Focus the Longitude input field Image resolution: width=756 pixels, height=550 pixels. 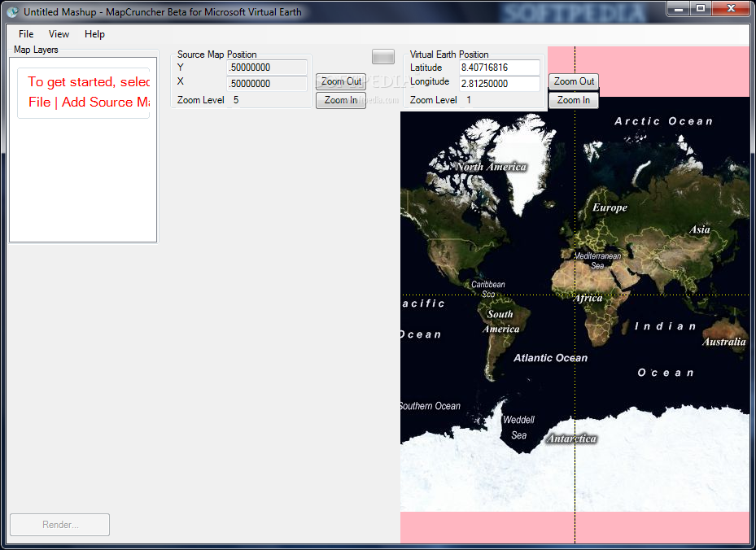pyautogui.click(x=500, y=83)
